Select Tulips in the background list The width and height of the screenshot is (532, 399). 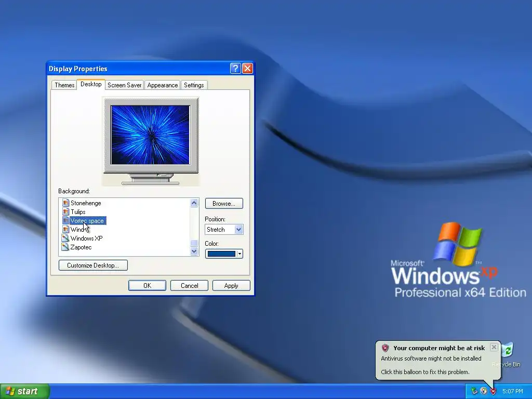pos(78,212)
